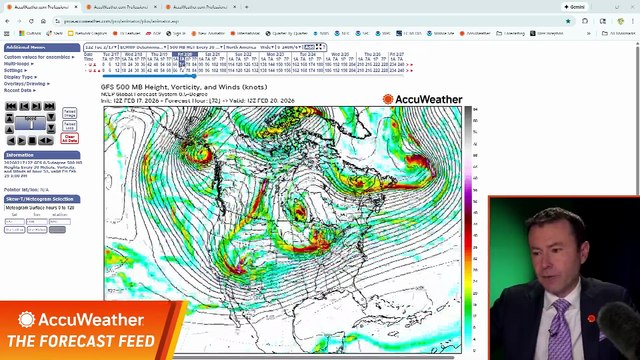Select forecast hour 240 in first row
Viewport: 640px width, 360px height.
[401, 64]
